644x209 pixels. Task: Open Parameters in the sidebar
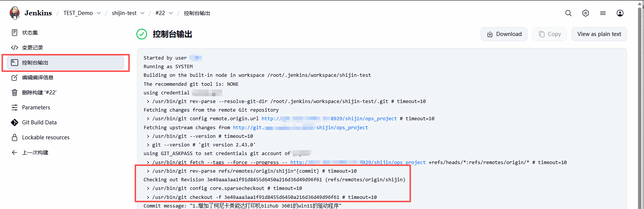[x=65, y=107]
